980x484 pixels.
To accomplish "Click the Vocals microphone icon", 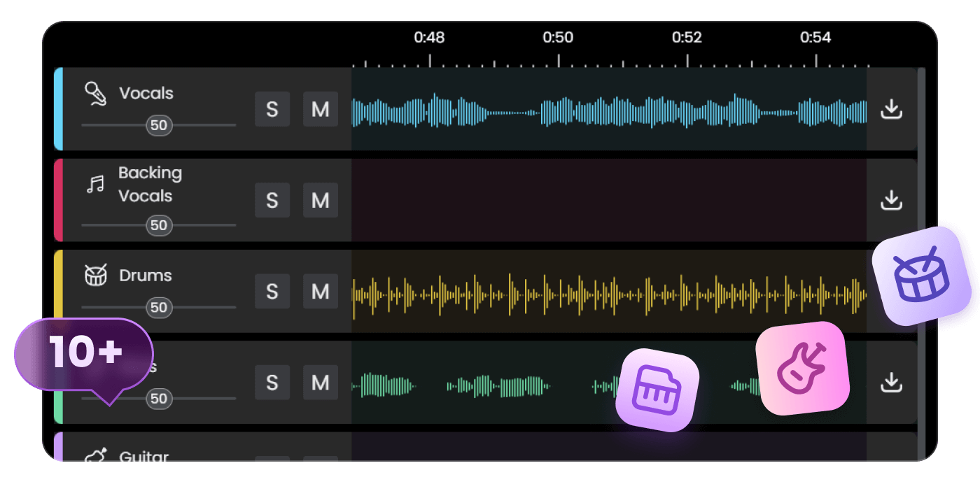I will point(95,94).
